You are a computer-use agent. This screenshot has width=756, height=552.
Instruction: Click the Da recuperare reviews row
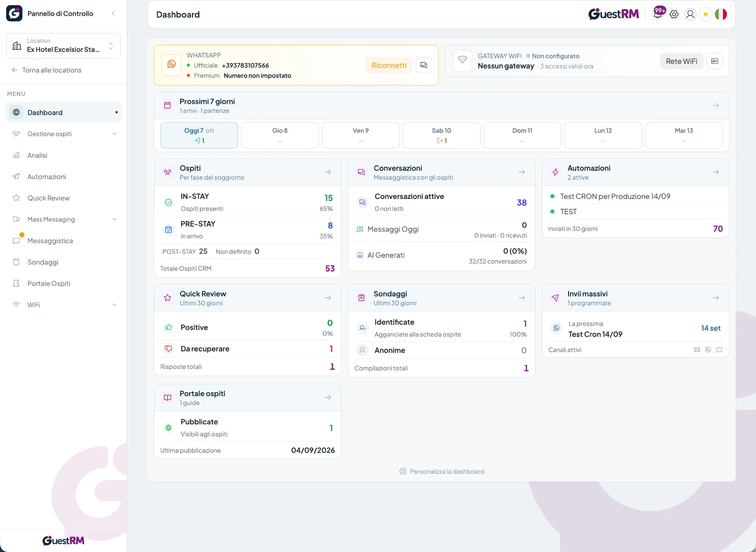pos(248,349)
